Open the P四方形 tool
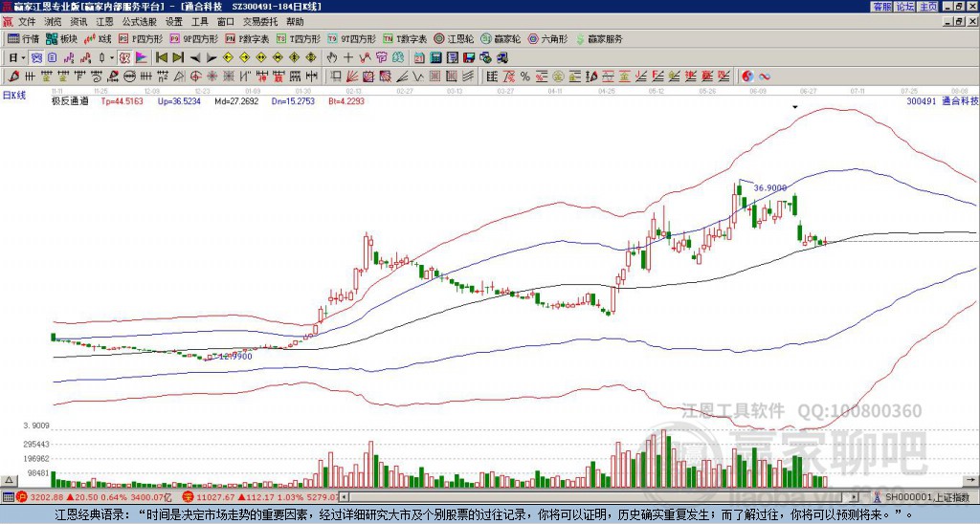This screenshot has width=980, height=524. 140,38
